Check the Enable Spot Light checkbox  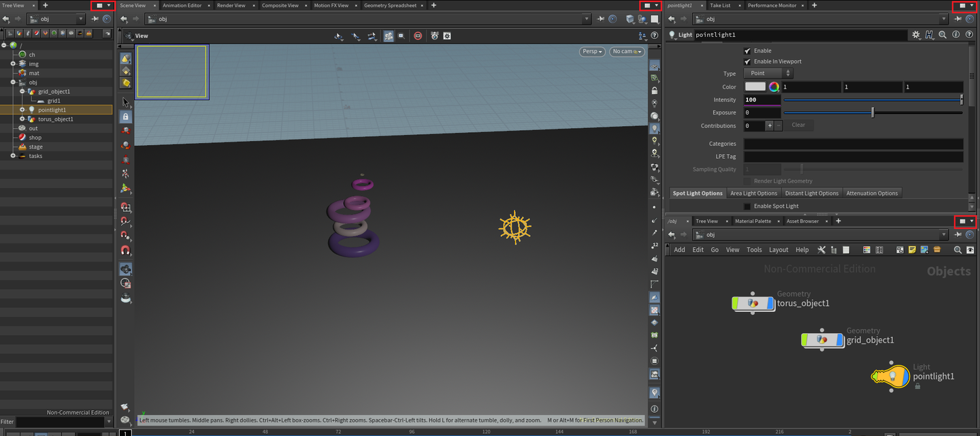click(747, 206)
